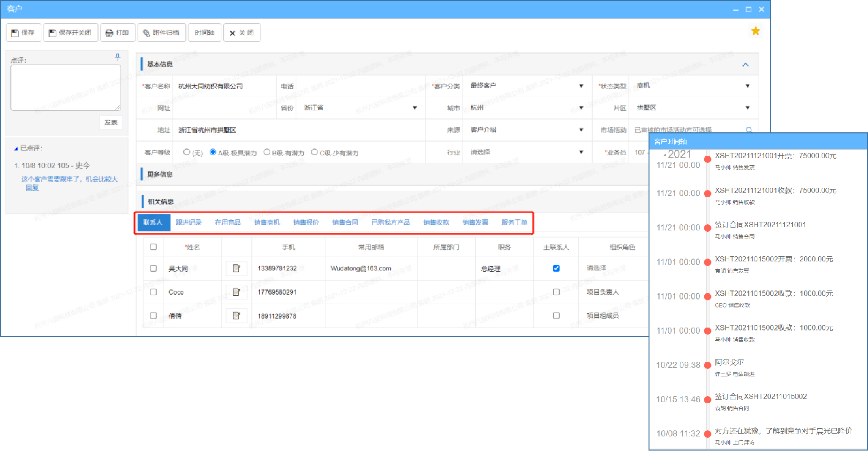
Task: Expand the 省份 dropdown showing 浙江省
Action: coord(415,107)
